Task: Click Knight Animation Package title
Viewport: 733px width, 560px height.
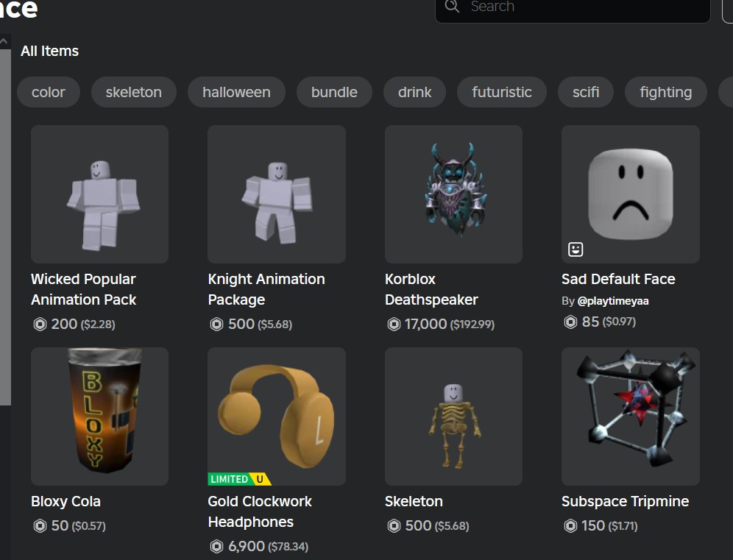Action: click(266, 289)
